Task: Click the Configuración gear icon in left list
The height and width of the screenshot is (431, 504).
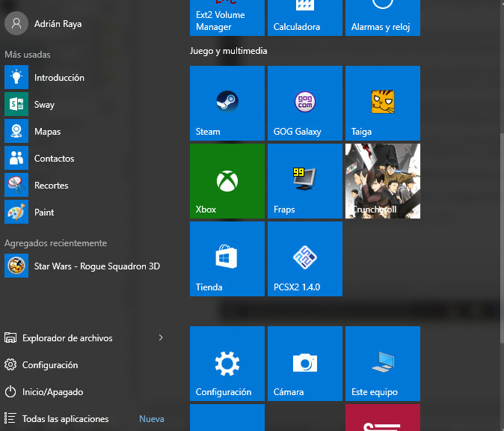Action: pos(10,364)
